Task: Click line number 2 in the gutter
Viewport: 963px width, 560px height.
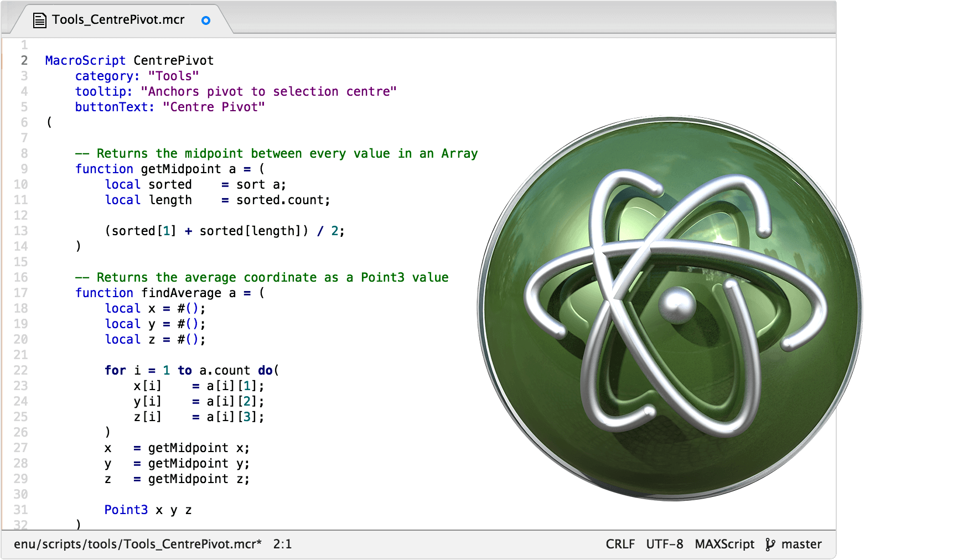Action: 24,60
